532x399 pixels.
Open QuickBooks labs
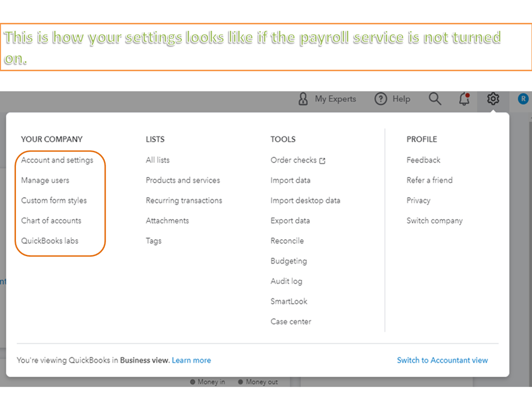pyautogui.click(x=50, y=241)
